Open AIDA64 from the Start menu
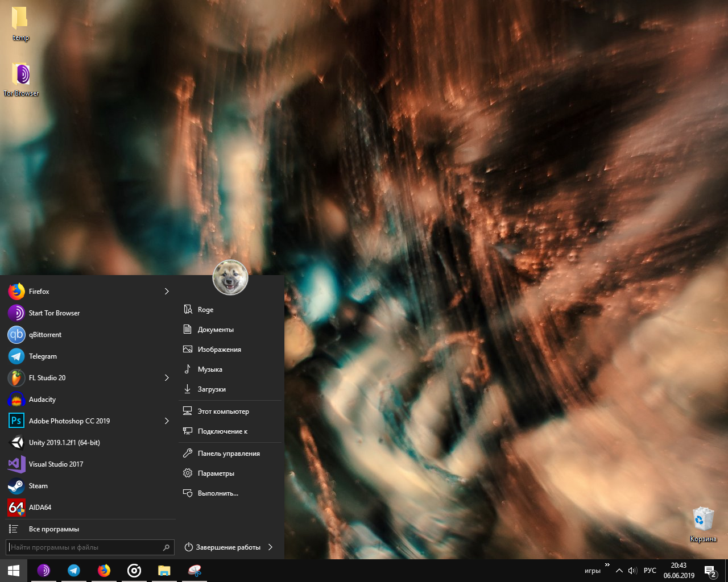This screenshot has width=728, height=582. click(40, 508)
